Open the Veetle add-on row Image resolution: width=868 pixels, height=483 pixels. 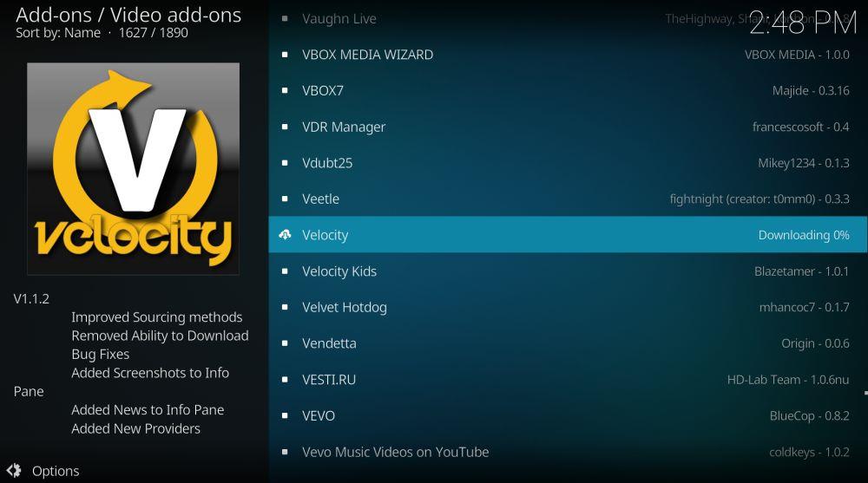click(x=568, y=199)
